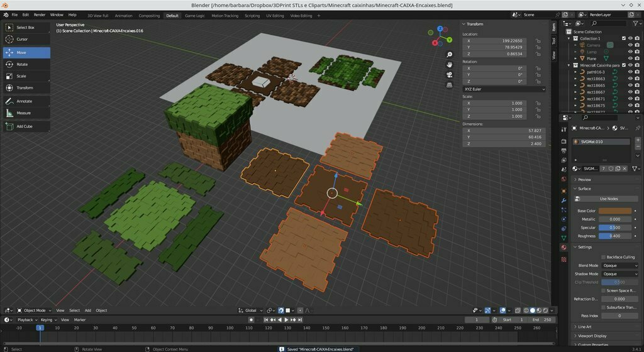Open the Render menu

click(39, 14)
